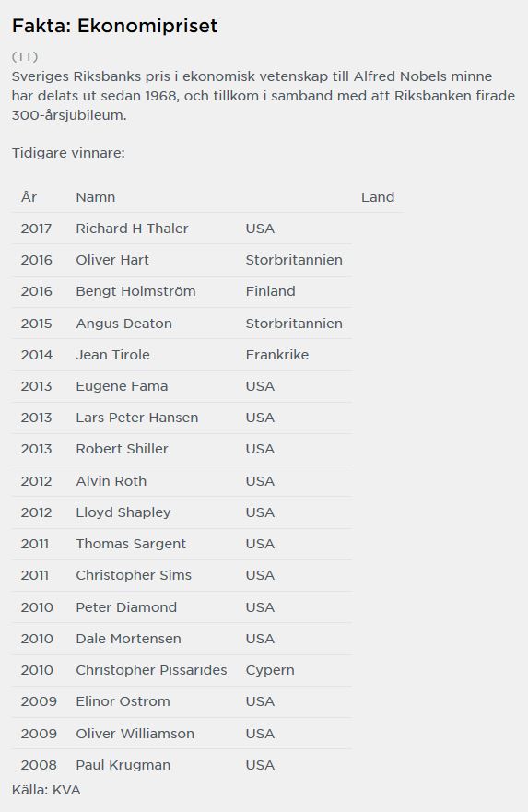Screen dimensions: 528x812
Task: Click the name Richard H Thaler
Action: point(132,229)
